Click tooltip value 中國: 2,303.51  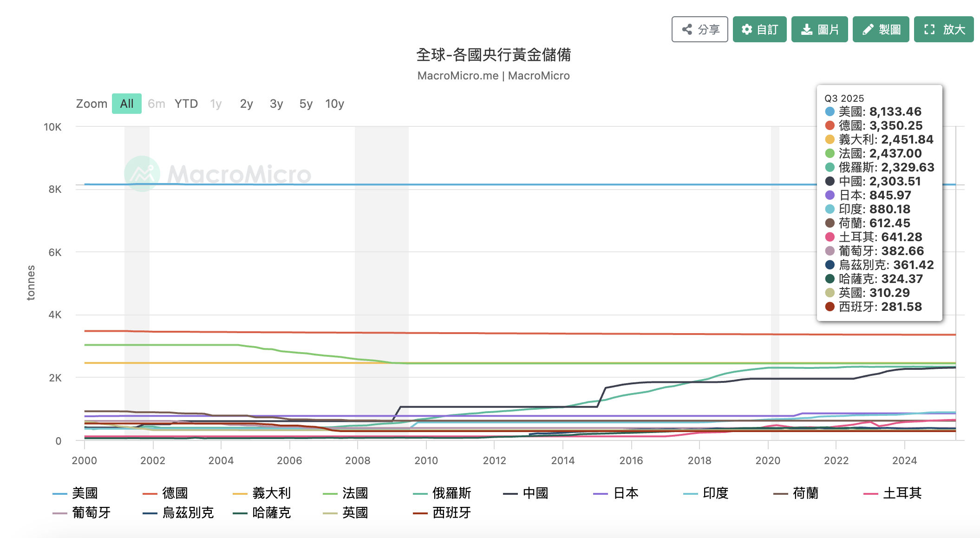tap(873, 181)
